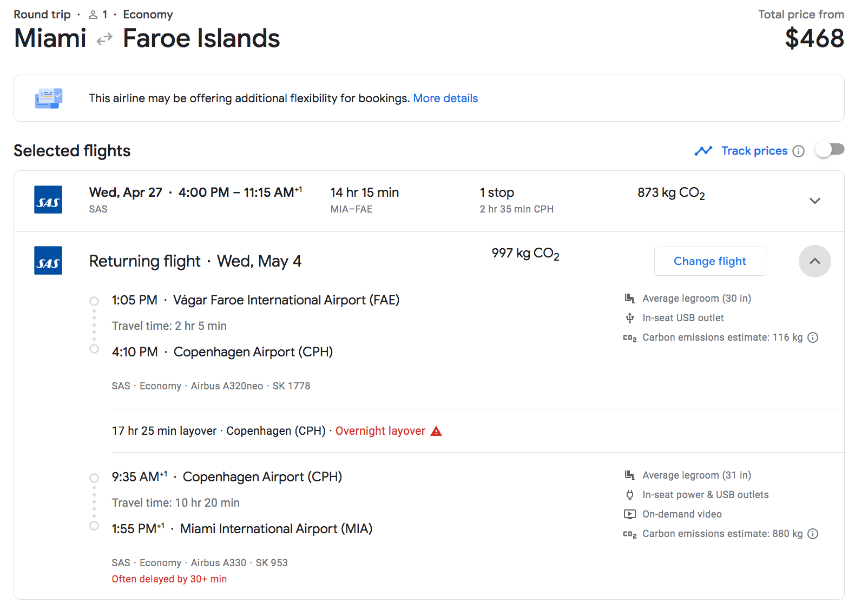Click the on-demand video icon

tap(629, 514)
